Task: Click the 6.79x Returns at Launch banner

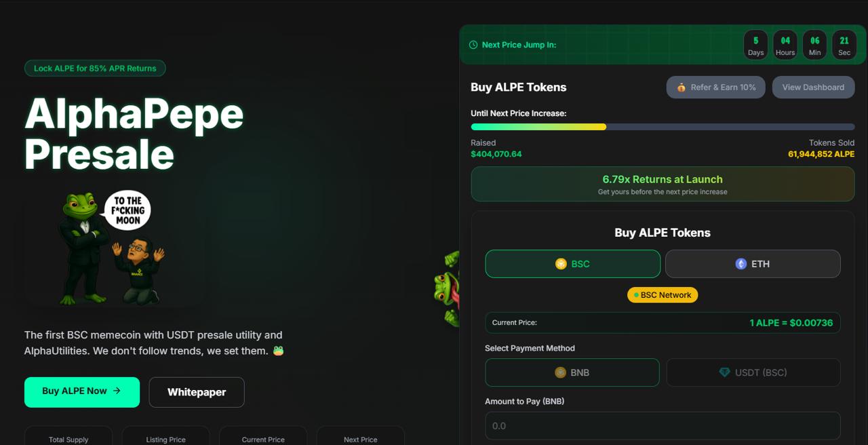Action: pyautogui.click(x=663, y=184)
